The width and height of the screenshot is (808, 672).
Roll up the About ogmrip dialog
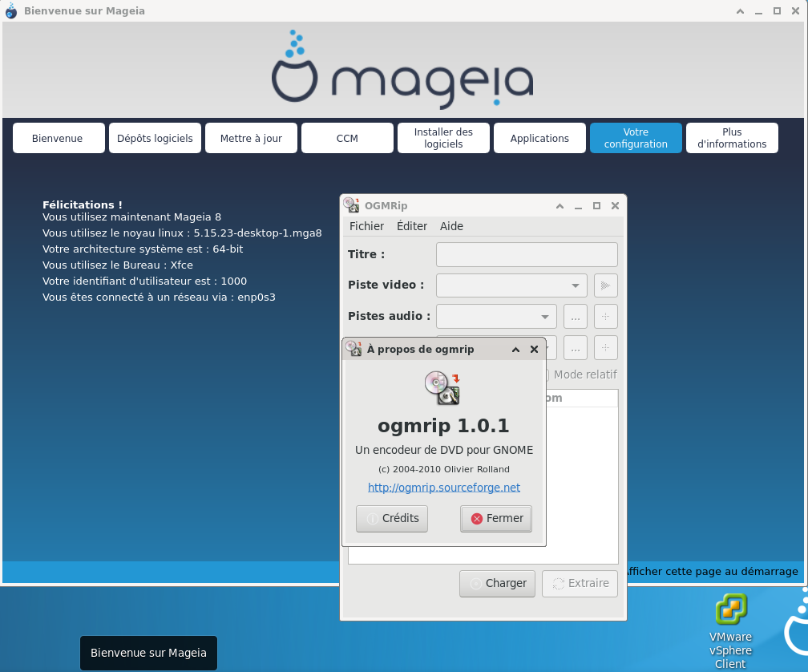coord(515,350)
